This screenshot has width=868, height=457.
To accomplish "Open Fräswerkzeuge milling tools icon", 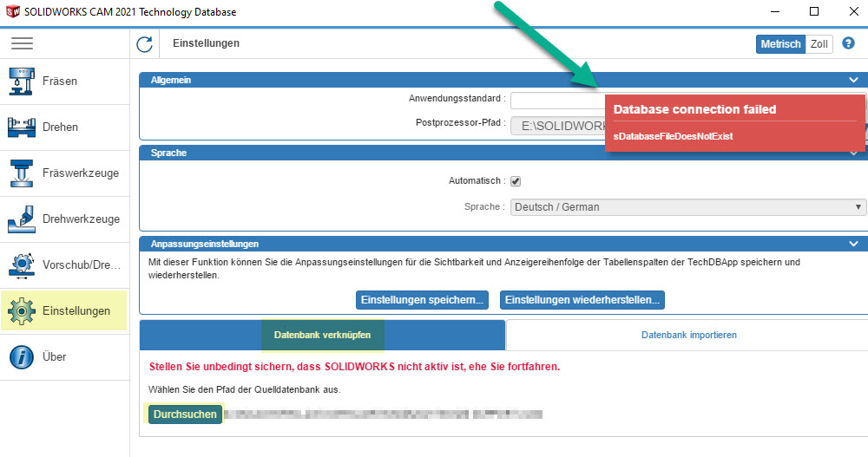I will [22, 173].
